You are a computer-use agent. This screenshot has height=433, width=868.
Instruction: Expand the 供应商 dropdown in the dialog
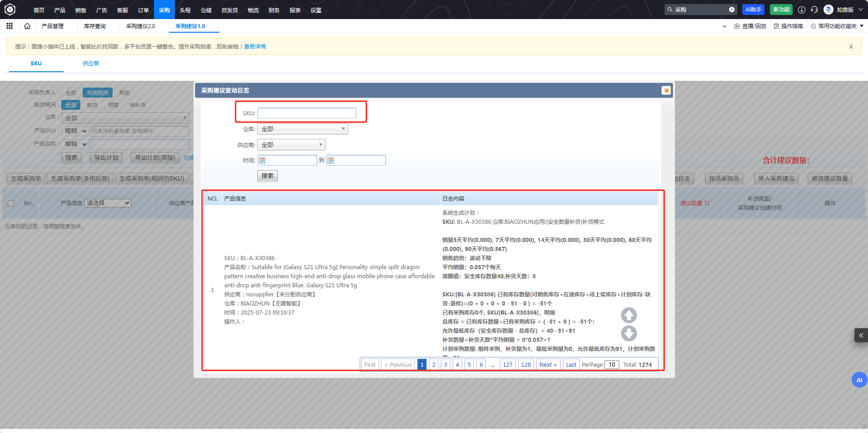291,145
